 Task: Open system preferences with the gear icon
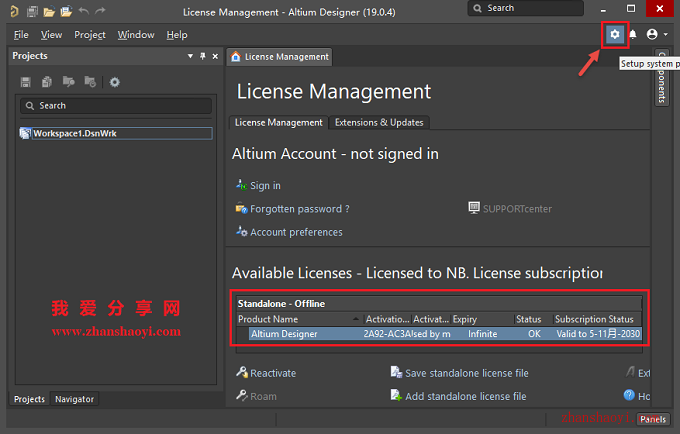tap(615, 34)
